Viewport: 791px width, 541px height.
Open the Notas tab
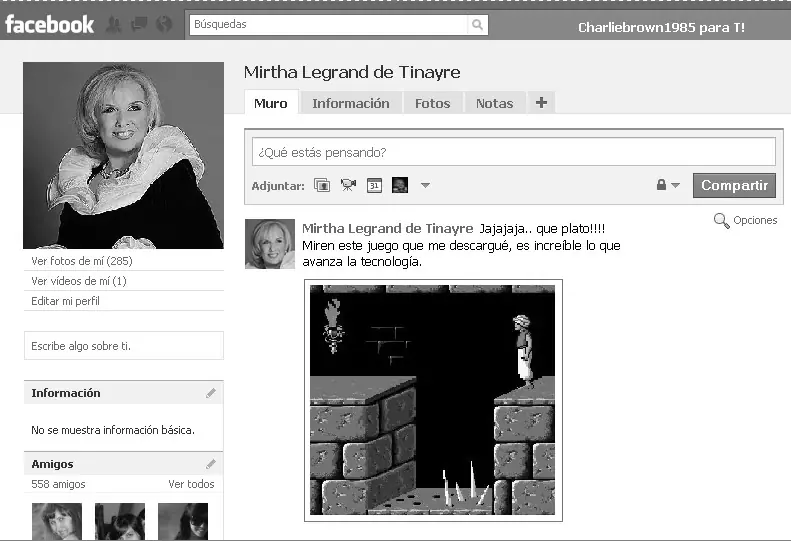click(x=494, y=103)
